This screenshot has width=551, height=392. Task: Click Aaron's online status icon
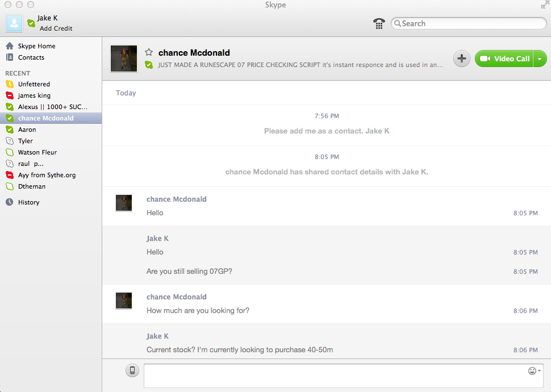tap(10, 130)
